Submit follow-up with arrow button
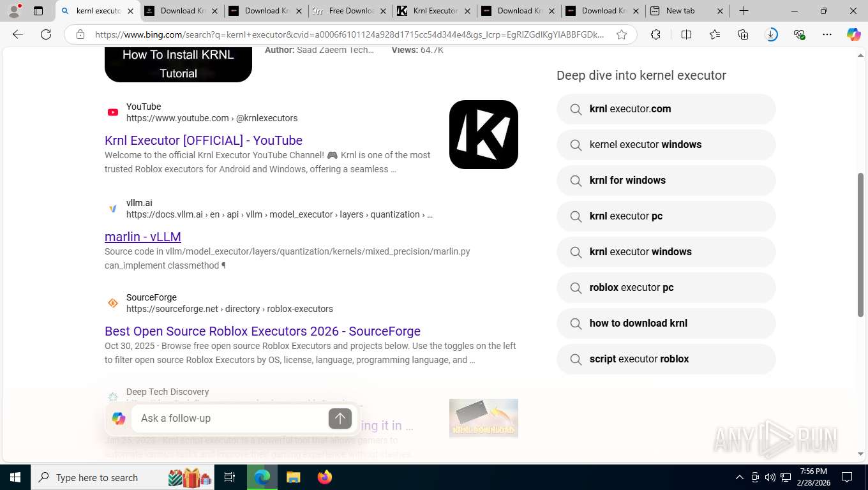The image size is (868, 490). (340, 419)
